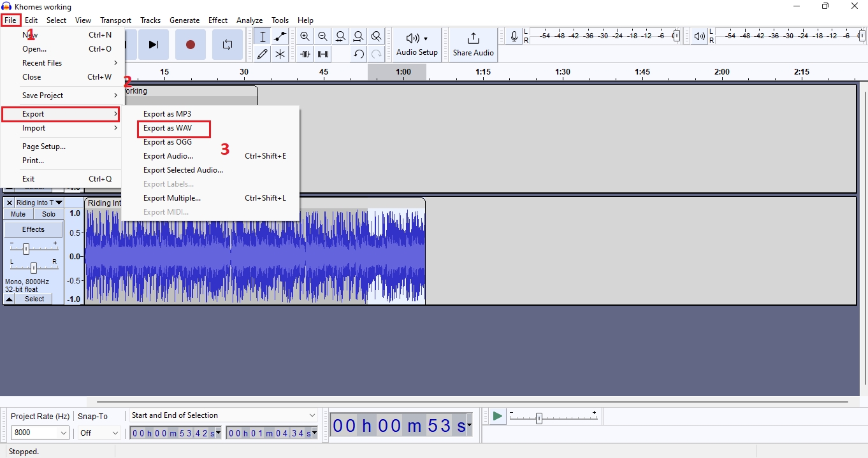868x458 pixels.
Task: Choose Export as WAV from submenu
Action: [168, 128]
